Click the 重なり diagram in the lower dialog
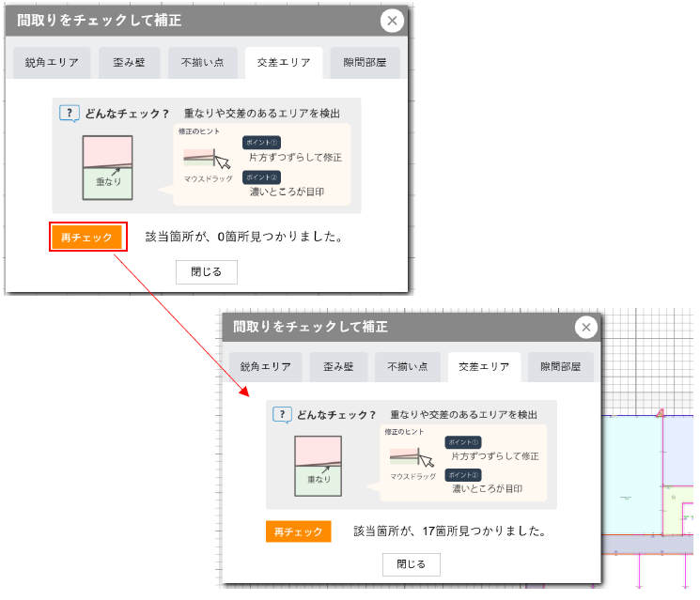 [x=319, y=466]
